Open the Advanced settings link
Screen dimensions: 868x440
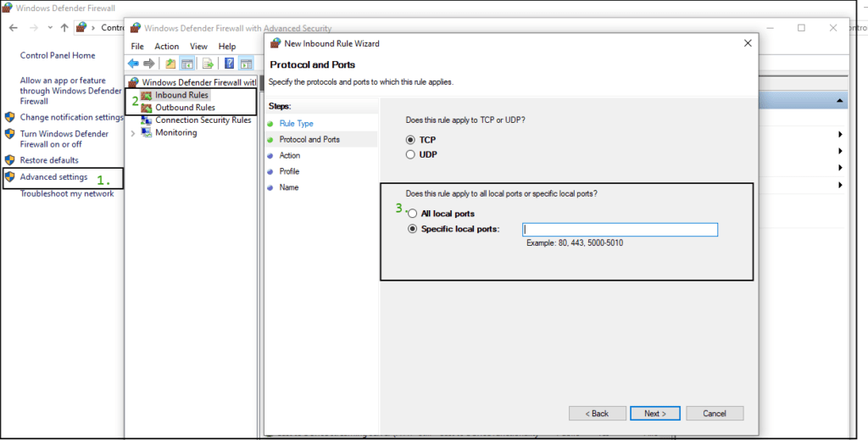pyautogui.click(x=53, y=177)
